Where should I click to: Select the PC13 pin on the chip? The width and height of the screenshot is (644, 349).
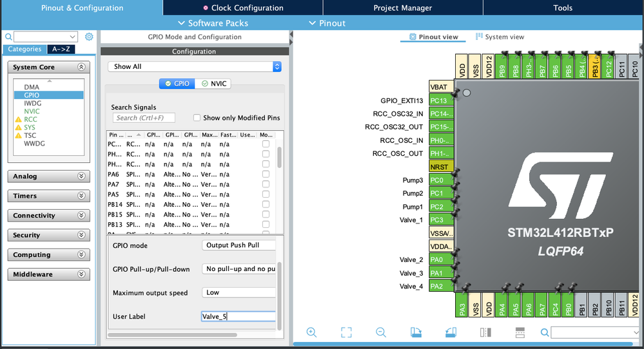tap(441, 100)
